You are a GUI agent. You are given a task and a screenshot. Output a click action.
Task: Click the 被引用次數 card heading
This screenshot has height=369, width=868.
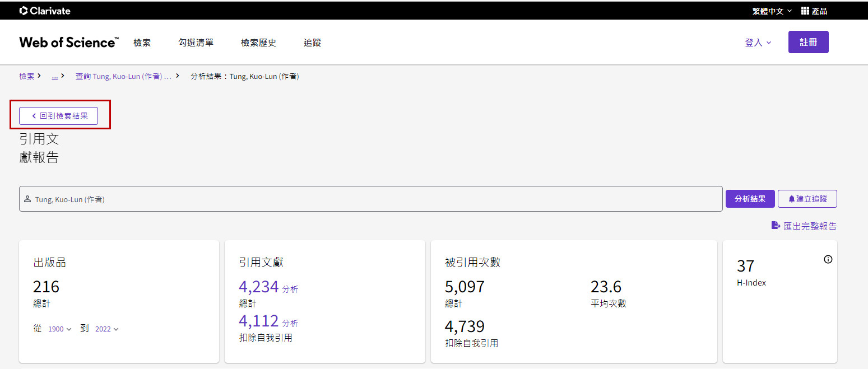tap(473, 262)
